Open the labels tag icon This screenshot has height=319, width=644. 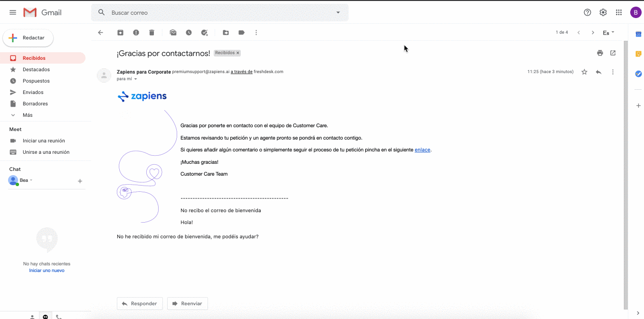click(x=241, y=32)
